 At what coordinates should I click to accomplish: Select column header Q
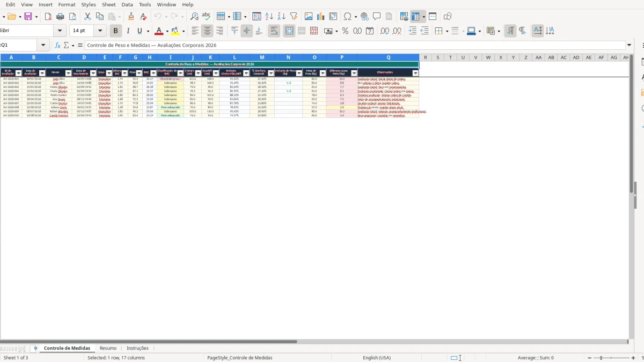(x=388, y=57)
